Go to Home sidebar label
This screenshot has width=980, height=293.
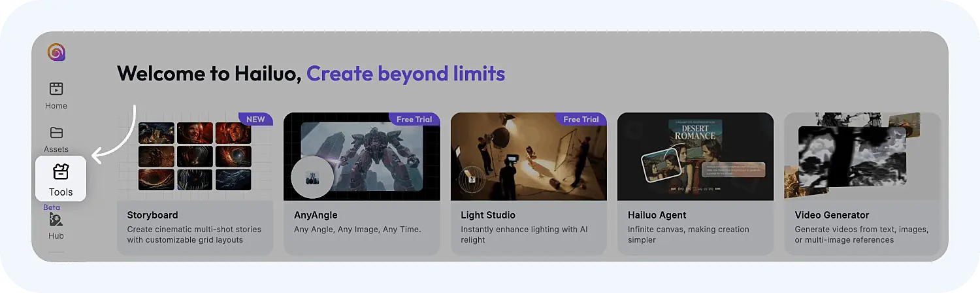[x=56, y=106]
